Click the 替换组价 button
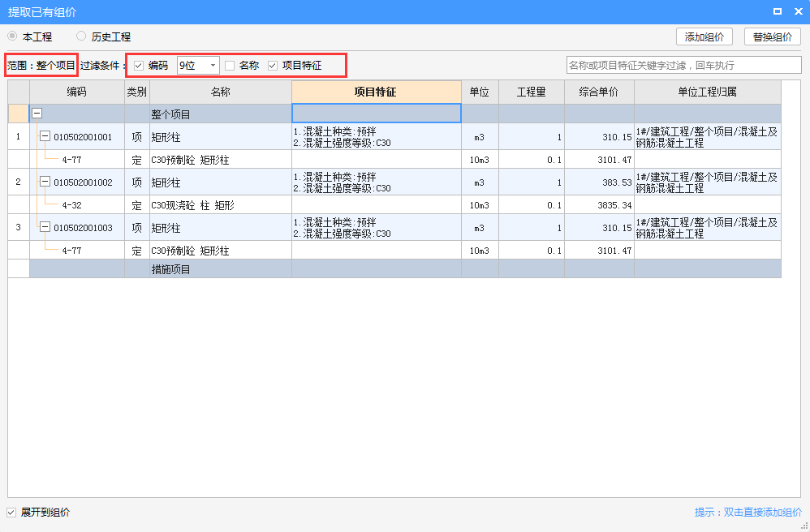This screenshot has width=810, height=532. (x=771, y=36)
